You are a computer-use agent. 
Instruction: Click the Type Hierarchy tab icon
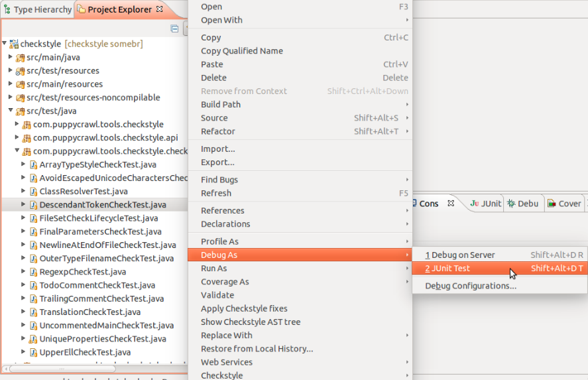click(x=7, y=10)
